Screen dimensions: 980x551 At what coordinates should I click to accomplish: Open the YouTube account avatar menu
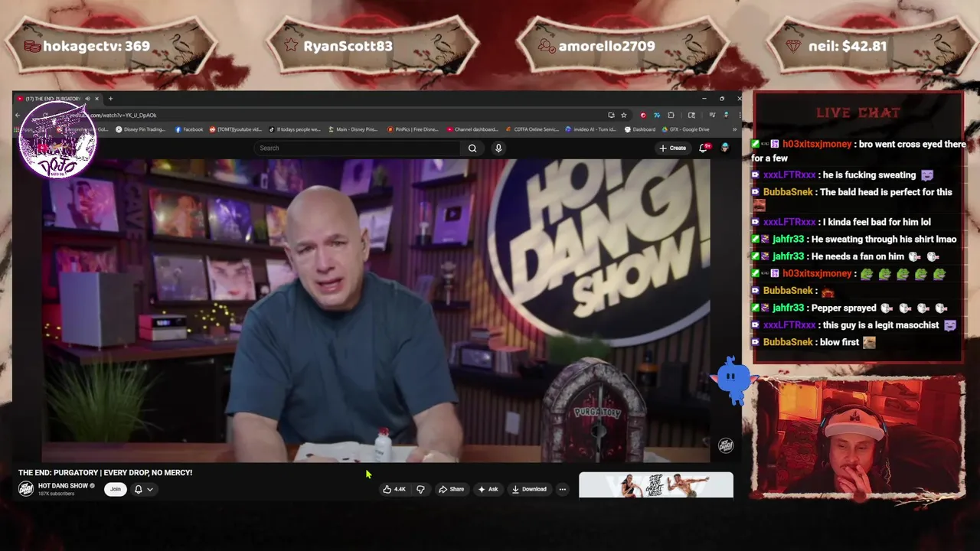click(724, 148)
